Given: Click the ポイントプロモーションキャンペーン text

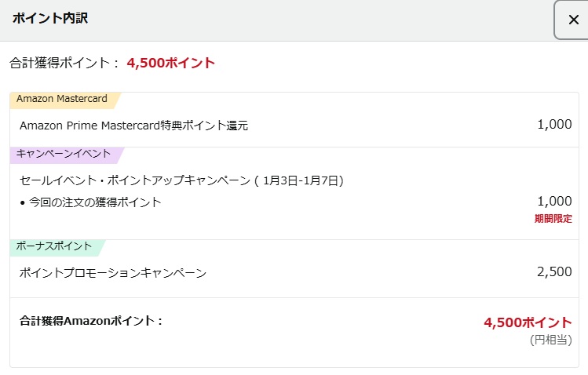Looking at the screenshot, I should (113, 273).
